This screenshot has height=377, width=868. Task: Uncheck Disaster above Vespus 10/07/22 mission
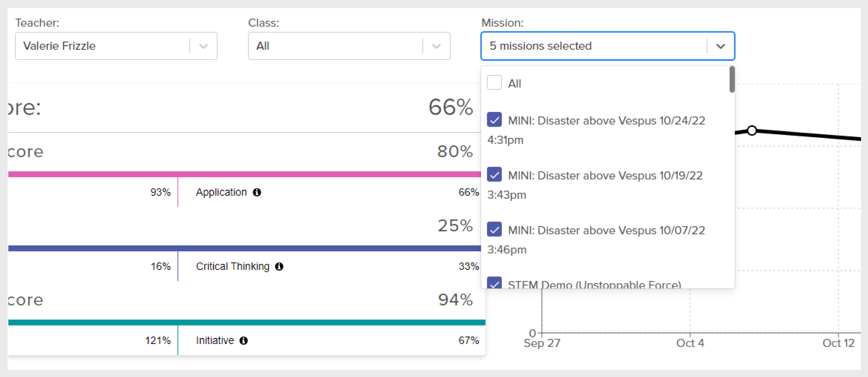coord(494,230)
